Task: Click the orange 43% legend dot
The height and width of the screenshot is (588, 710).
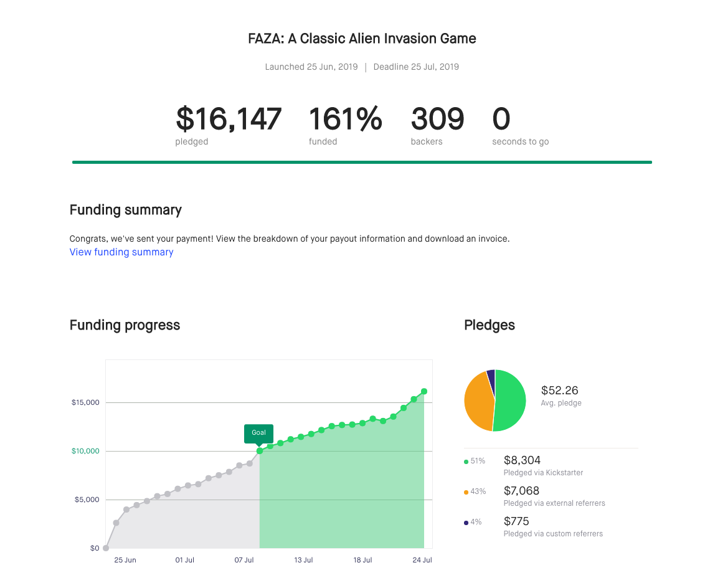Action: 466,492
